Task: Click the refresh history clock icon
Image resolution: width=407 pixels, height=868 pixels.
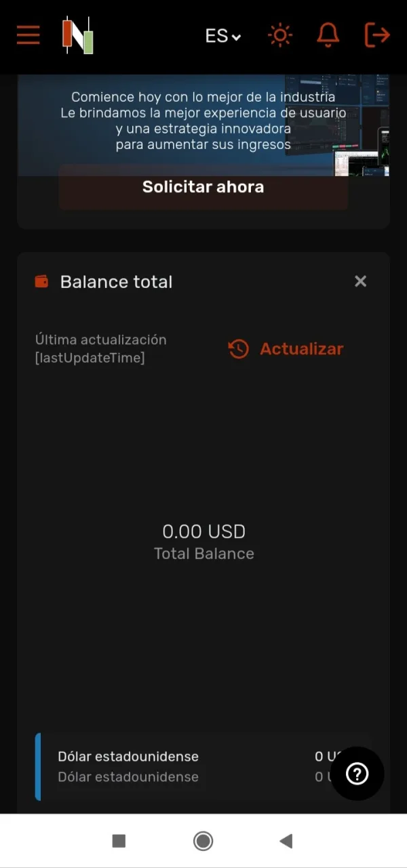Action: pyautogui.click(x=238, y=349)
